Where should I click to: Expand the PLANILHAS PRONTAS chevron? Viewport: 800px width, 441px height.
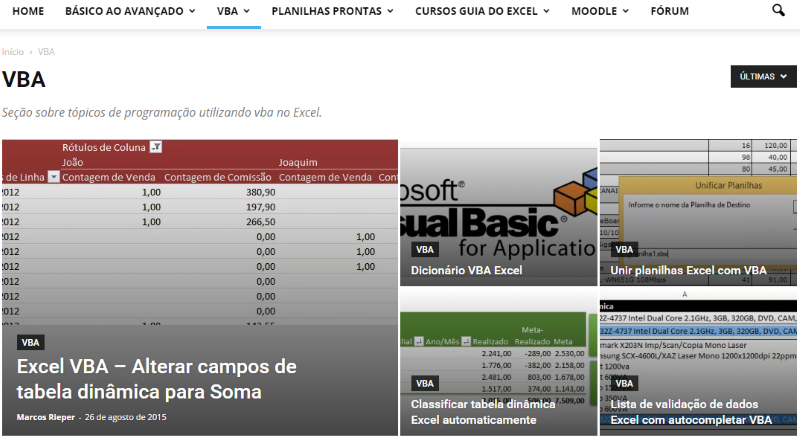coord(391,11)
